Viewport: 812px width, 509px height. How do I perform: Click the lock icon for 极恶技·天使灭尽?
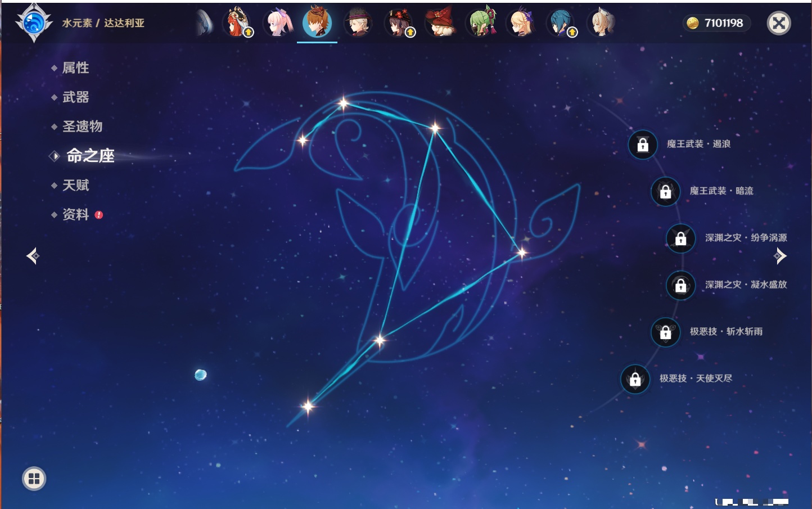(635, 379)
